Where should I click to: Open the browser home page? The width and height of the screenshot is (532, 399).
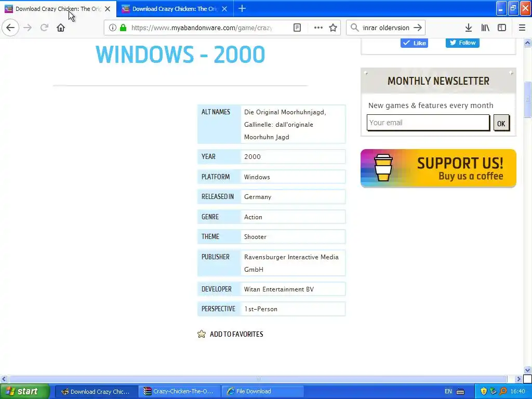point(61,28)
